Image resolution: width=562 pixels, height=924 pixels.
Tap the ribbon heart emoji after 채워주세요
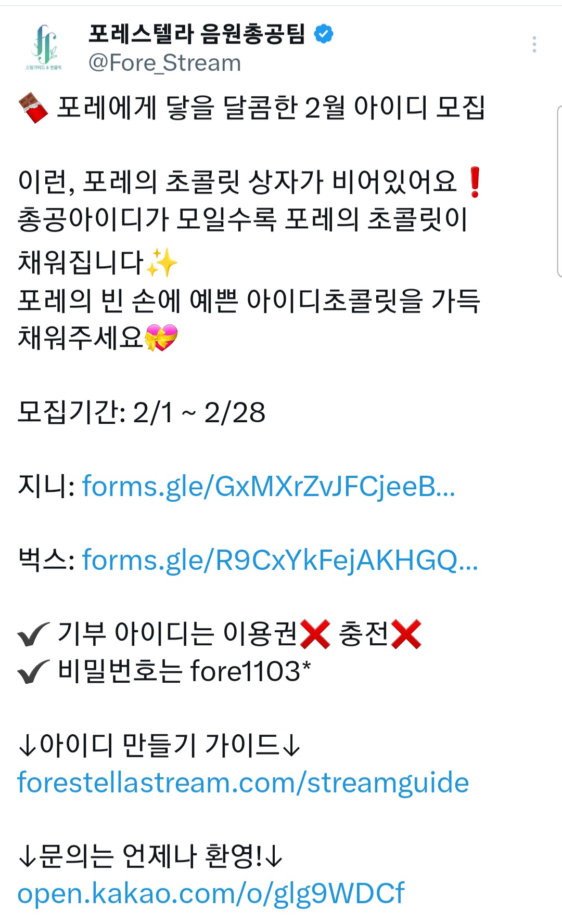pyautogui.click(x=161, y=337)
